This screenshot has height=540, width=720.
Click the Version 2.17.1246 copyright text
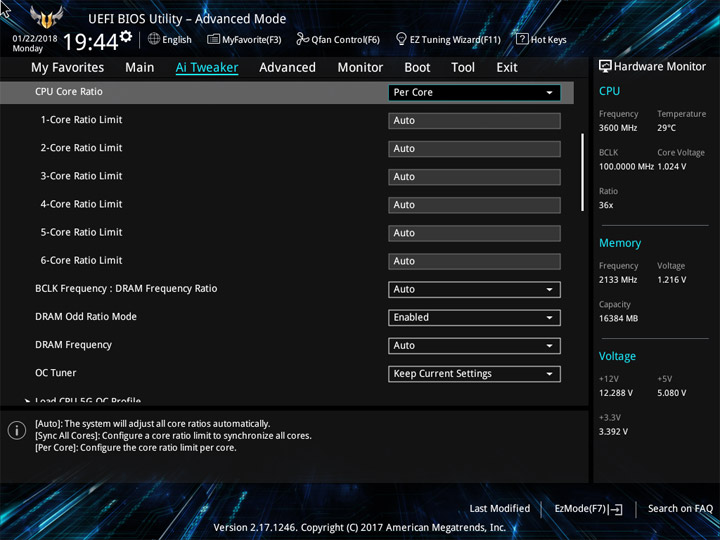[x=360, y=527]
